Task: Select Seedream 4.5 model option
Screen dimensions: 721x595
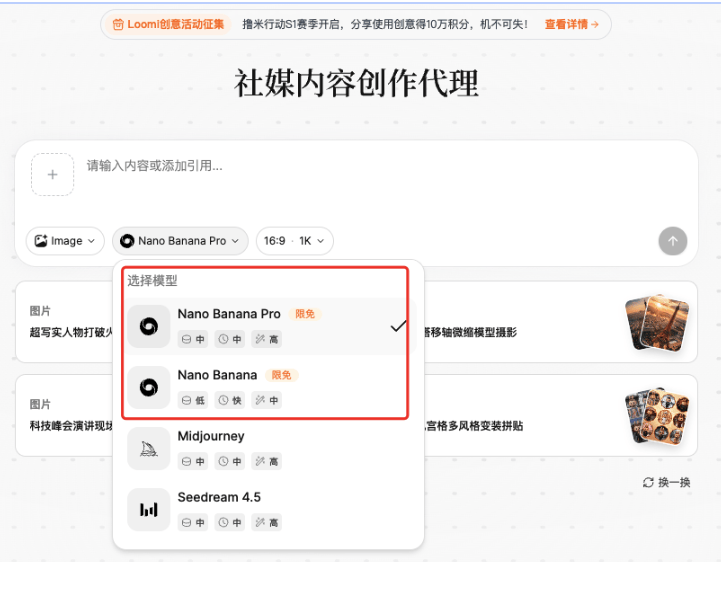Action: point(271,510)
